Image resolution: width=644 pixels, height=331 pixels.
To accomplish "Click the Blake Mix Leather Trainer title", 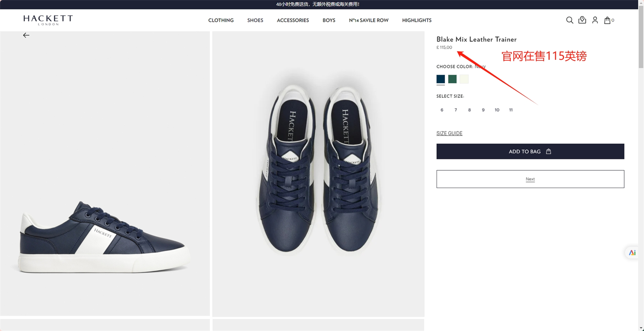I will click(476, 39).
